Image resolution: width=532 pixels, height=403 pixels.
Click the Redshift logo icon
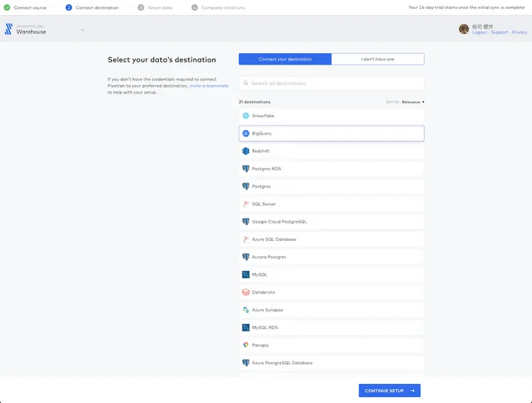click(245, 151)
